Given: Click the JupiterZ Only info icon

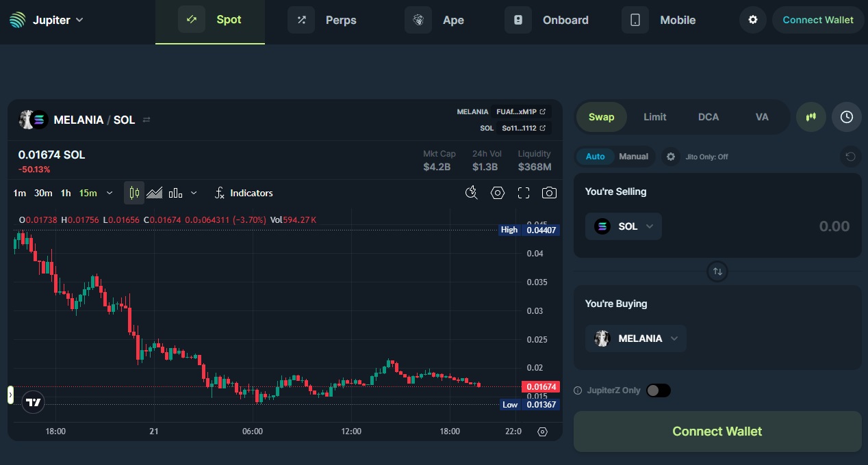Looking at the screenshot, I should pyautogui.click(x=578, y=390).
